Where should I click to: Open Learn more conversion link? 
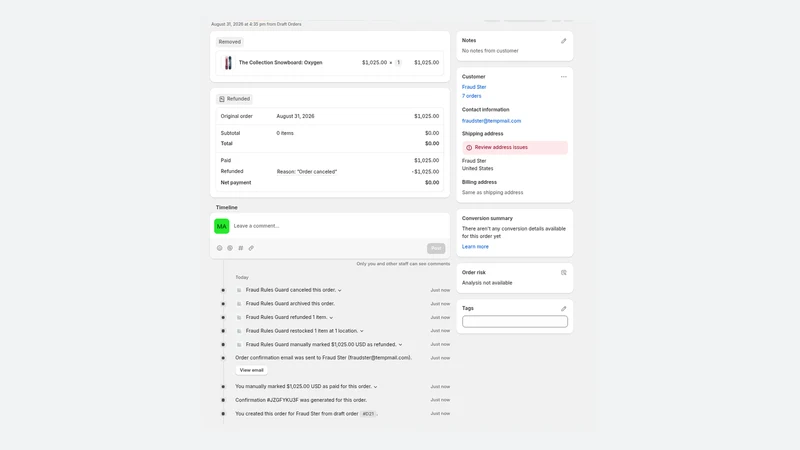475,246
